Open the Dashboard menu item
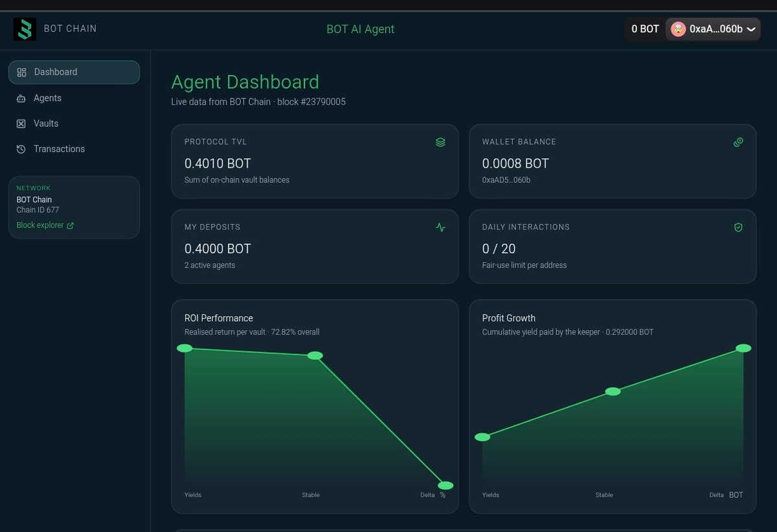Viewport: 777px width, 532px height. click(74, 72)
